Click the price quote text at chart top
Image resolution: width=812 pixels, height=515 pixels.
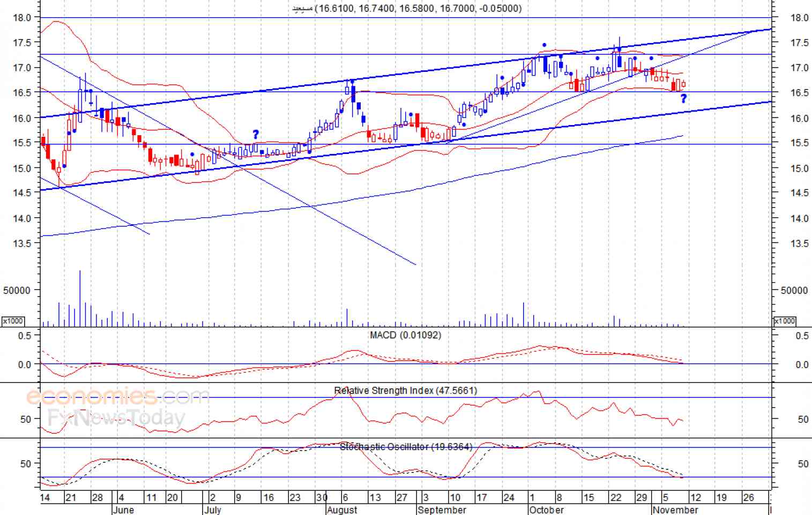tap(407, 8)
